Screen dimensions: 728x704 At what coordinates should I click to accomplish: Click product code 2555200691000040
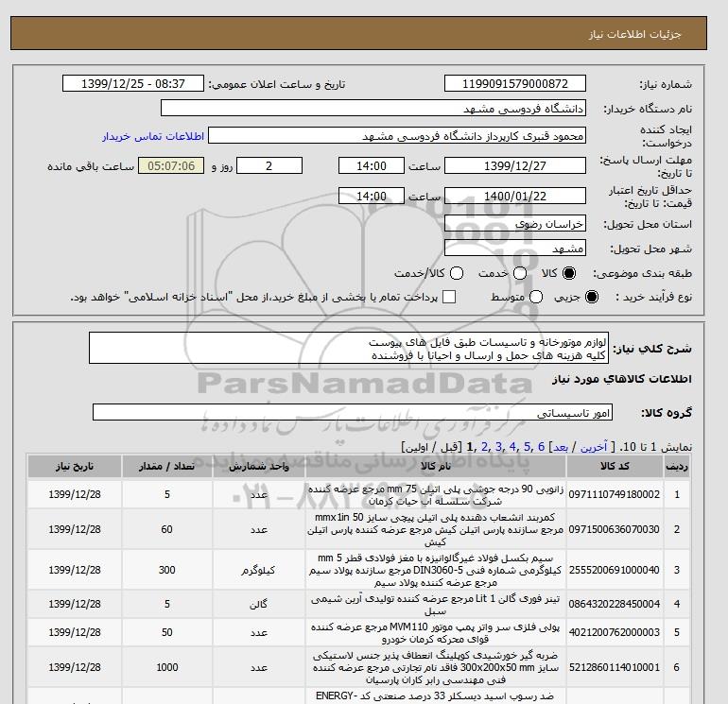click(615, 570)
